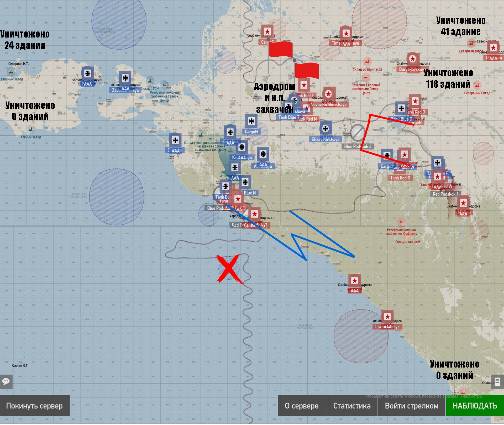Click the CargoN blue cross icon
504x425 pixels.
click(x=251, y=121)
